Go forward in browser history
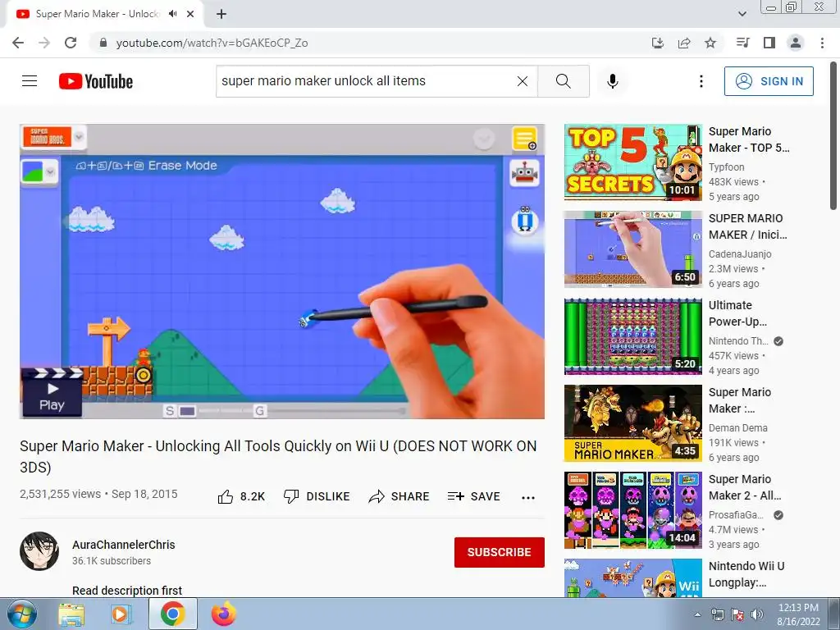 [x=44, y=43]
